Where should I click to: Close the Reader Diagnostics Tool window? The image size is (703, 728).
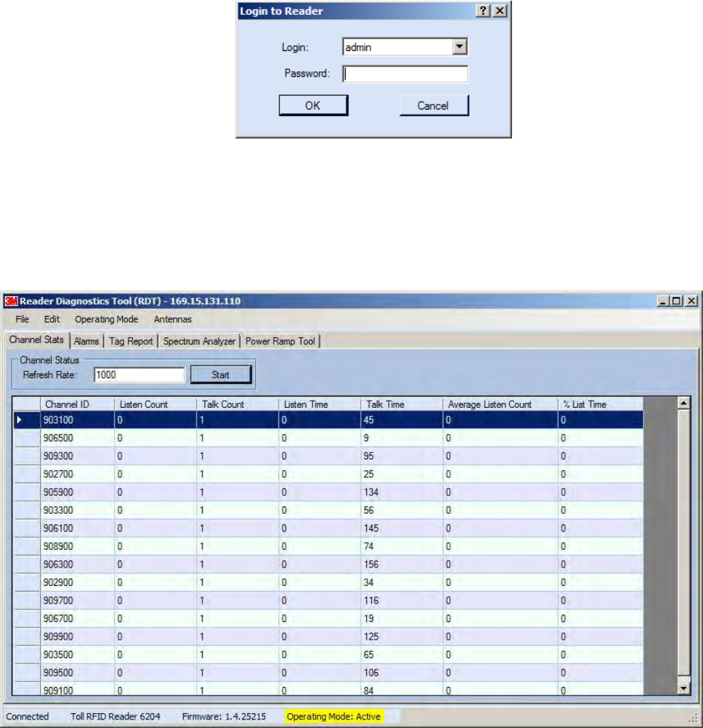coord(692,301)
